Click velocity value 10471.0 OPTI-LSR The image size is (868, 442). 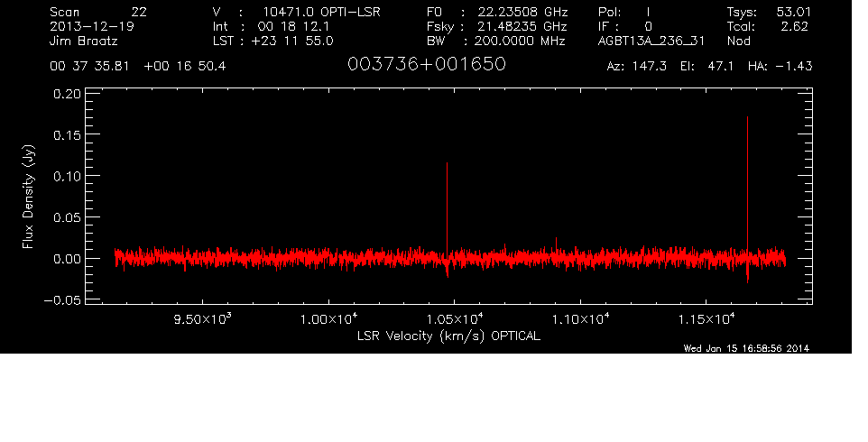321,12
